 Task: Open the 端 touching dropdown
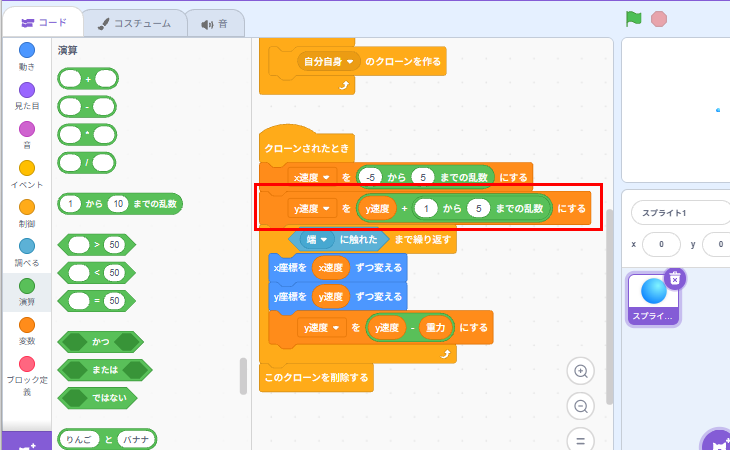pyautogui.click(x=317, y=240)
